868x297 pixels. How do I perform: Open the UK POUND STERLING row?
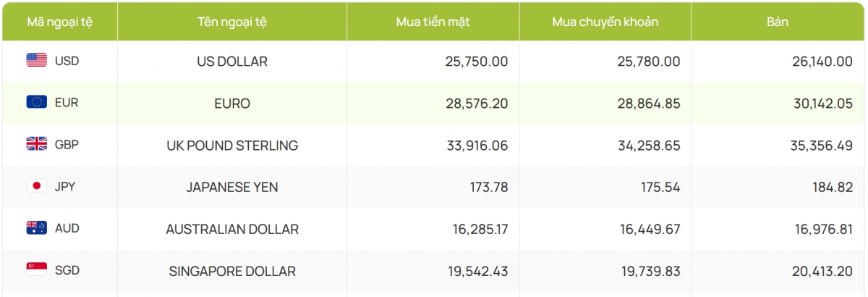434,145
